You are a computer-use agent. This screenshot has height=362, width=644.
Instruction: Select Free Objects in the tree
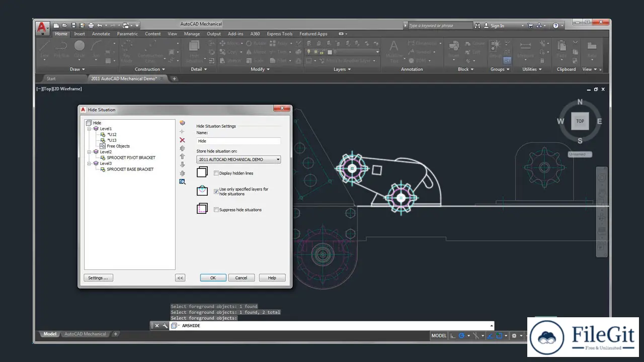click(x=118, y=146)
